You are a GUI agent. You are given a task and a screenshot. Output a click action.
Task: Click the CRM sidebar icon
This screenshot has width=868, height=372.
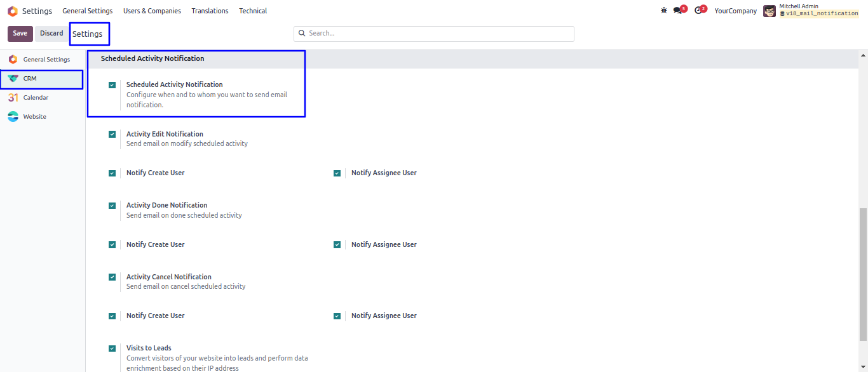click(x=13, y=78)
